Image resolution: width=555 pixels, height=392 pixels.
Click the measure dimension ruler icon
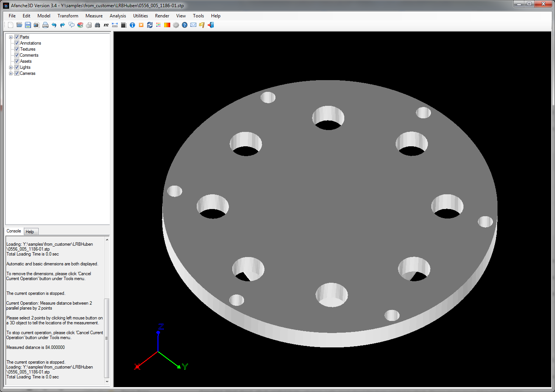(x=115, y=25)
